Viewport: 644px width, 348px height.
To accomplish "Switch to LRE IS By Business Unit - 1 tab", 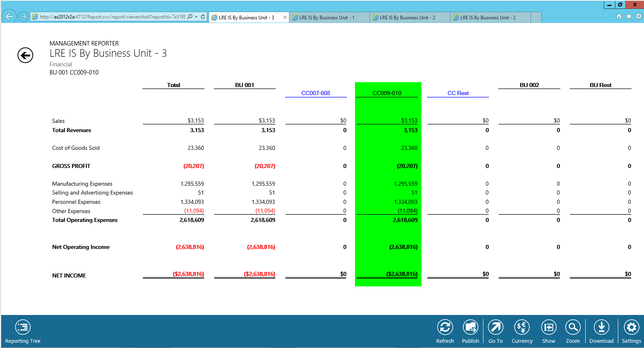I will (x=327, y=18).
